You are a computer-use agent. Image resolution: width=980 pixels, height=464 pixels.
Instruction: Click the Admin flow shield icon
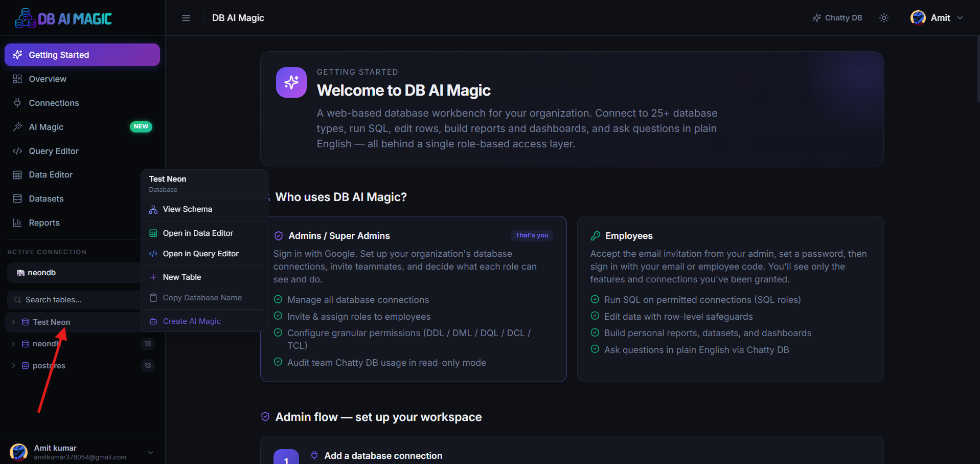265,417
